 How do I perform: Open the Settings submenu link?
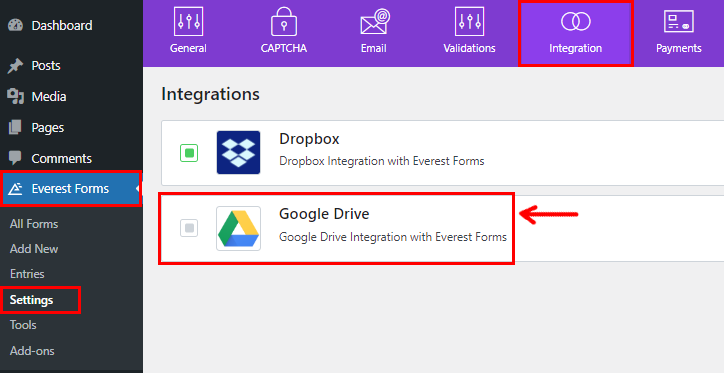[x=31, y=300]
